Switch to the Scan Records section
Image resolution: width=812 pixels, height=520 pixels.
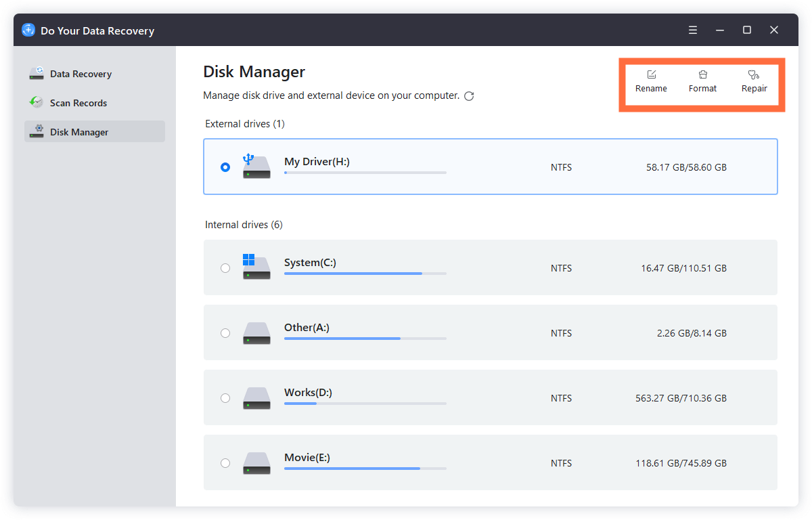[x=78, y=102]
